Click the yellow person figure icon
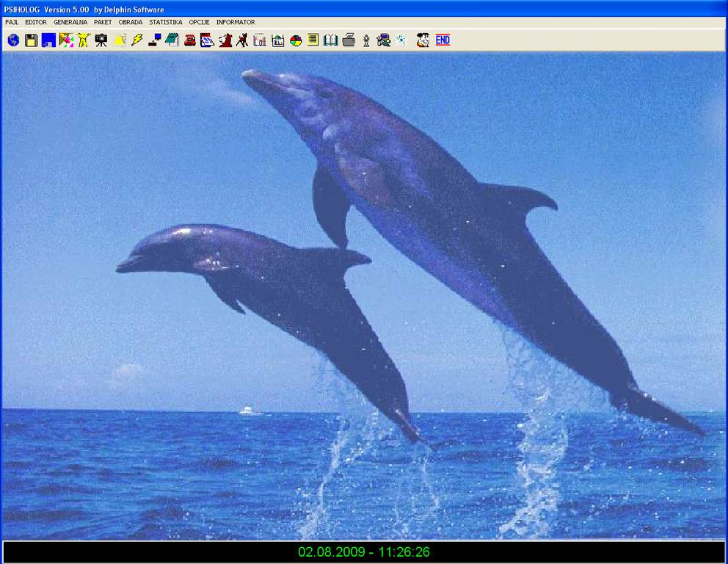Screen dimensions: 728x564 point(84,40)
